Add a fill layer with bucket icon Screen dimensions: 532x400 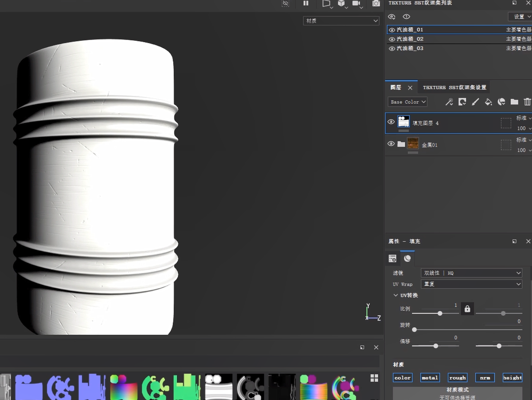[488, 102]
